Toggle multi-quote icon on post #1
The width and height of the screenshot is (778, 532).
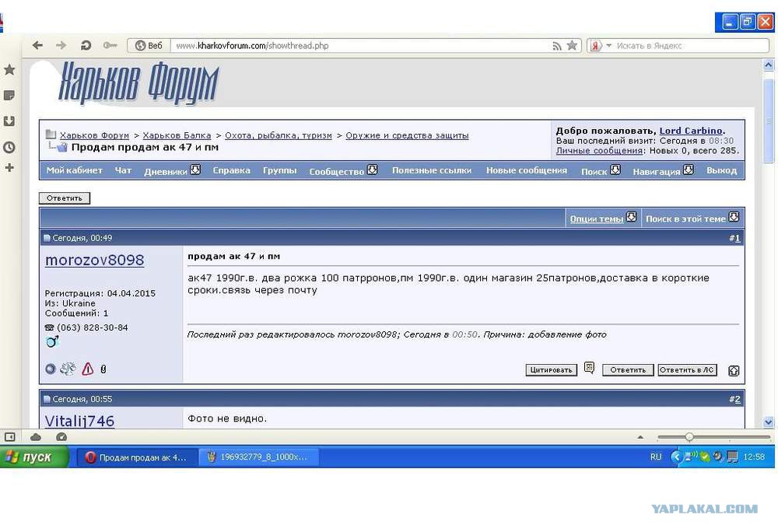[x=589, y=368]
